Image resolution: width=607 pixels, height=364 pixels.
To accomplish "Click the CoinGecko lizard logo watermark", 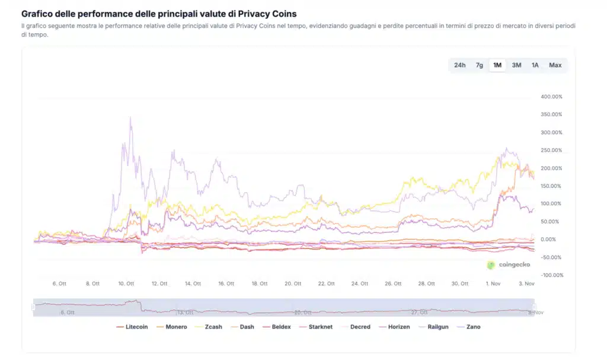I will click(490, 263).
